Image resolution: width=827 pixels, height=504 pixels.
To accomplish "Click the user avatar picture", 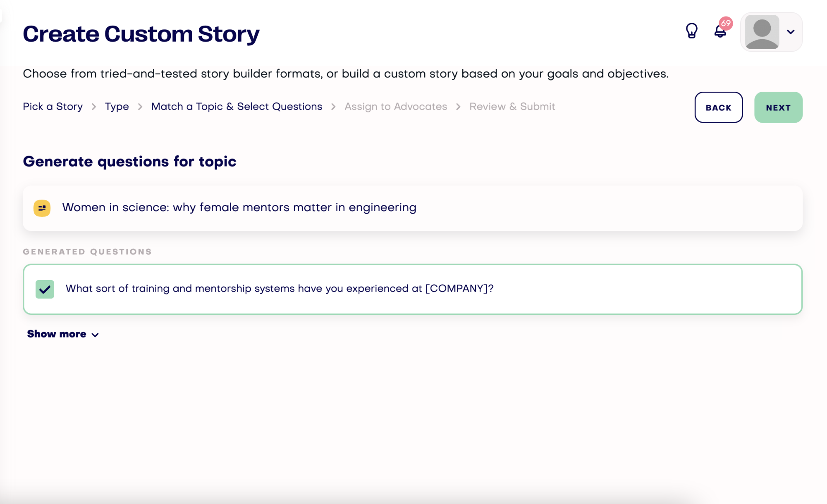I will coord(762,32).
